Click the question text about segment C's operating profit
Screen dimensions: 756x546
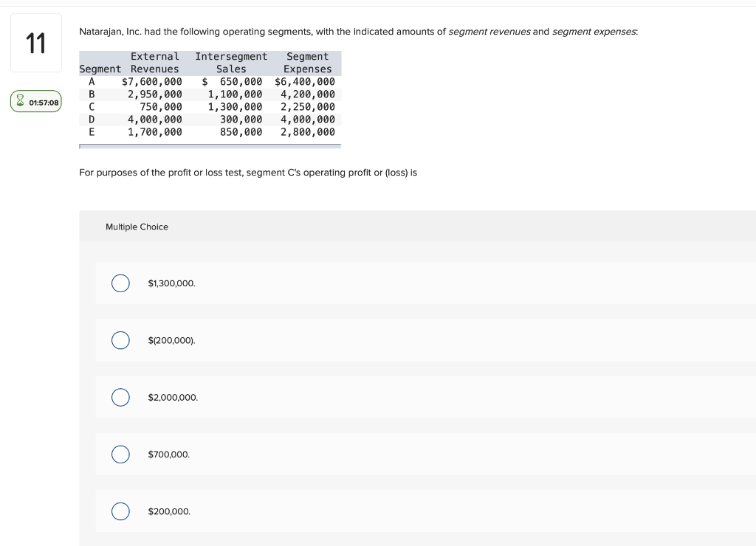coord(248,172)
